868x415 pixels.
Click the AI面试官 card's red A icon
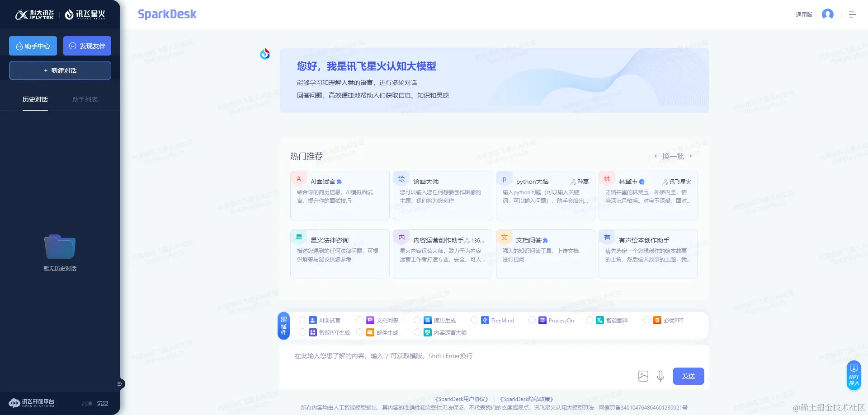click(x=299, y=179)
